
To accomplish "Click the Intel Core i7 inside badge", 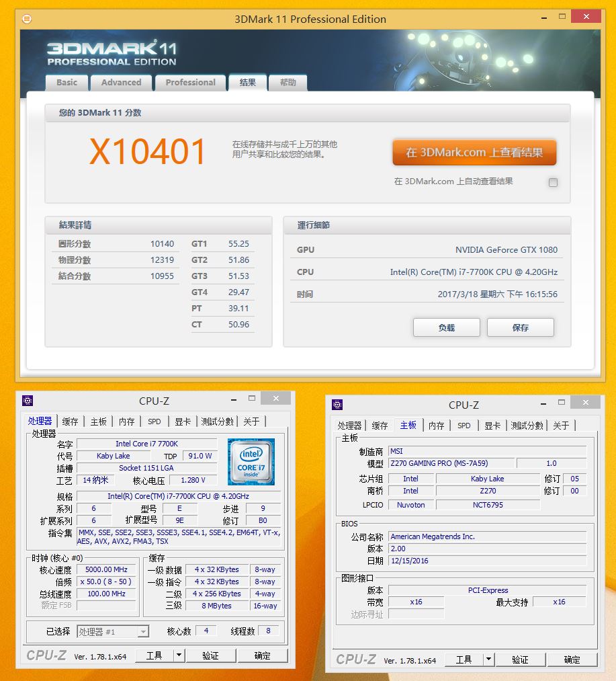I will tap(251, 463).
